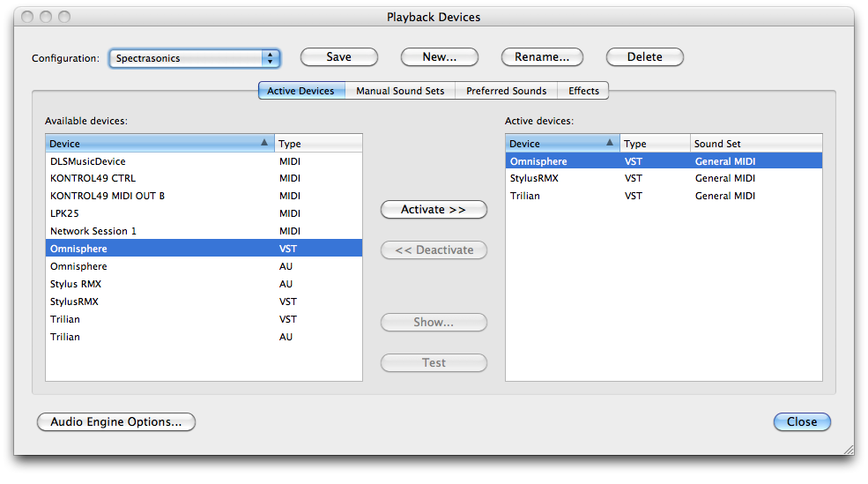Click the Test button
Screen dimensions: 868x484
434,362
